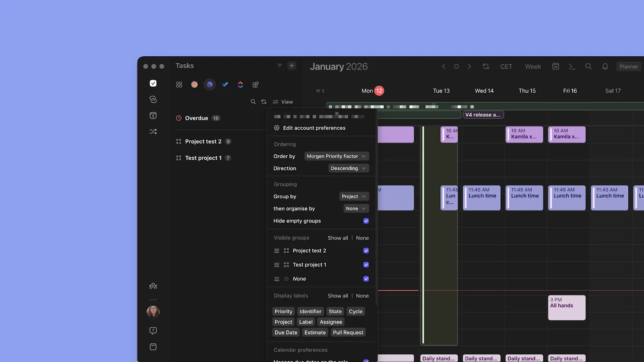
Task: Toggle the State display label
Action: 335,311
